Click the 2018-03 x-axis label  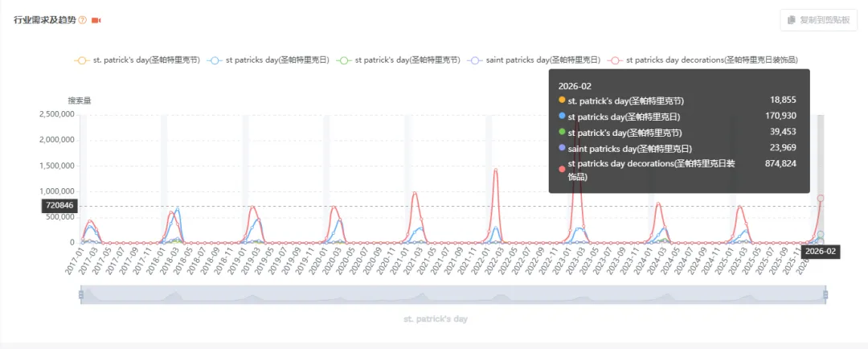tap(168, 261)
